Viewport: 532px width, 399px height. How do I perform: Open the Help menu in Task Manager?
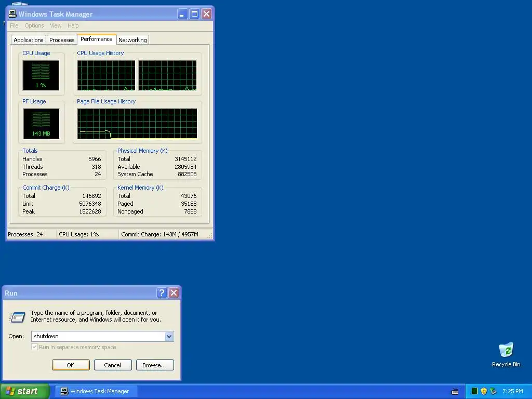click(x=73, y=25)
